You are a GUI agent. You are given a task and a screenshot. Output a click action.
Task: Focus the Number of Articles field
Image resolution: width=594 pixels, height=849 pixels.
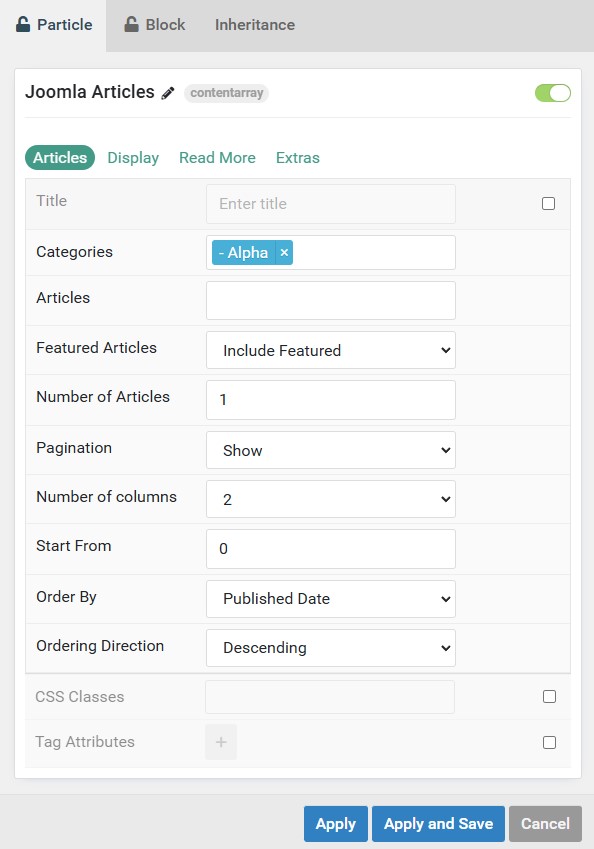tap(331, 400)
